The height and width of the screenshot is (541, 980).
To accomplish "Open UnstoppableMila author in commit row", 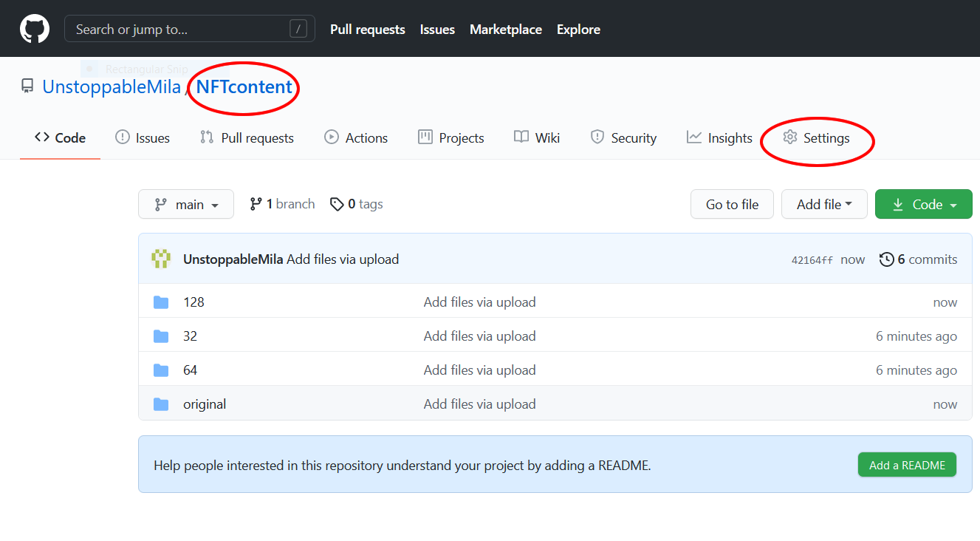I will click(233, 259).
